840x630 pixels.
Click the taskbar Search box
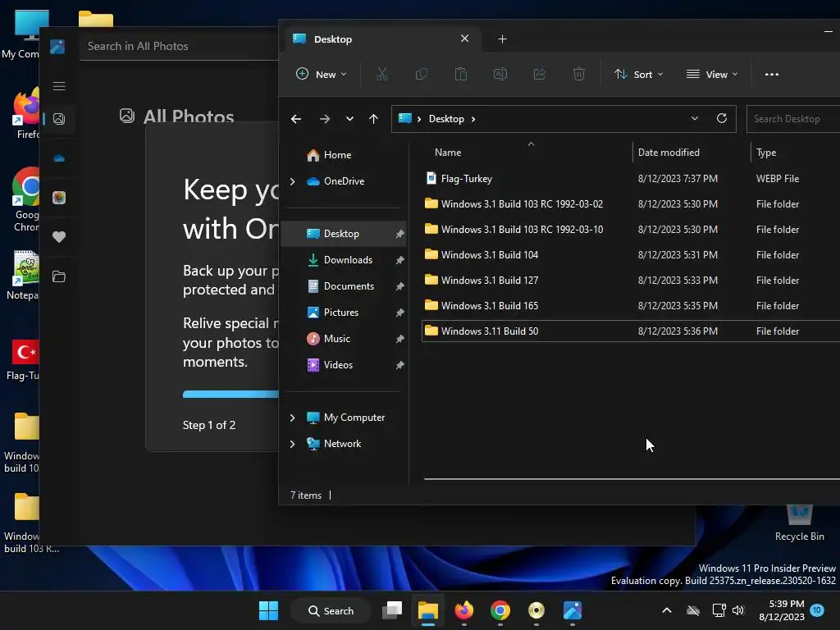[x=331, y=610]
